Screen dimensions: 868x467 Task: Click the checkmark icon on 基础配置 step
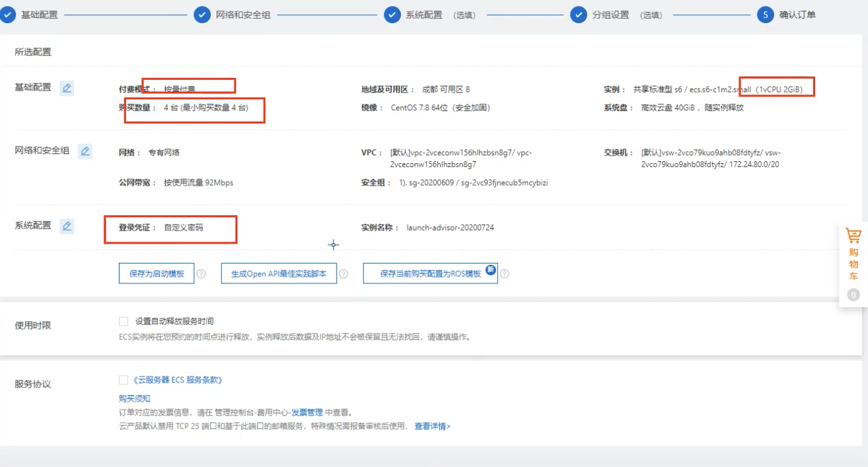tap(8, 14)
